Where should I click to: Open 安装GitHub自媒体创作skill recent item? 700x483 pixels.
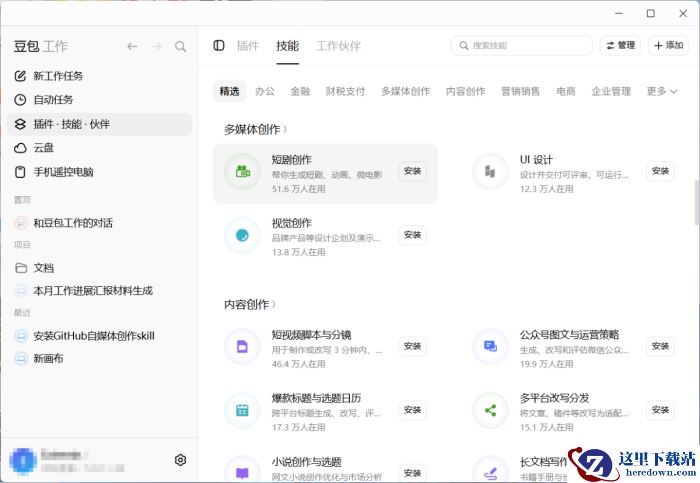(x=100, y=336)
